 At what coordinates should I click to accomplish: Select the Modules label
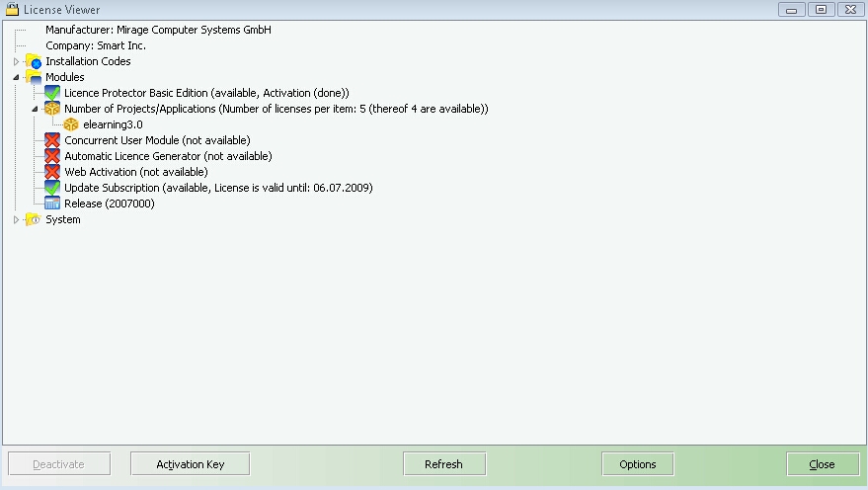coord(65,77)
